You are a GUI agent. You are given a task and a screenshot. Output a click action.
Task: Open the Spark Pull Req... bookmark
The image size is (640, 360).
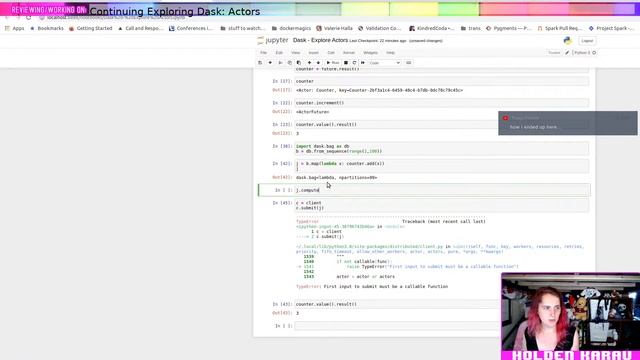point(560,28)
